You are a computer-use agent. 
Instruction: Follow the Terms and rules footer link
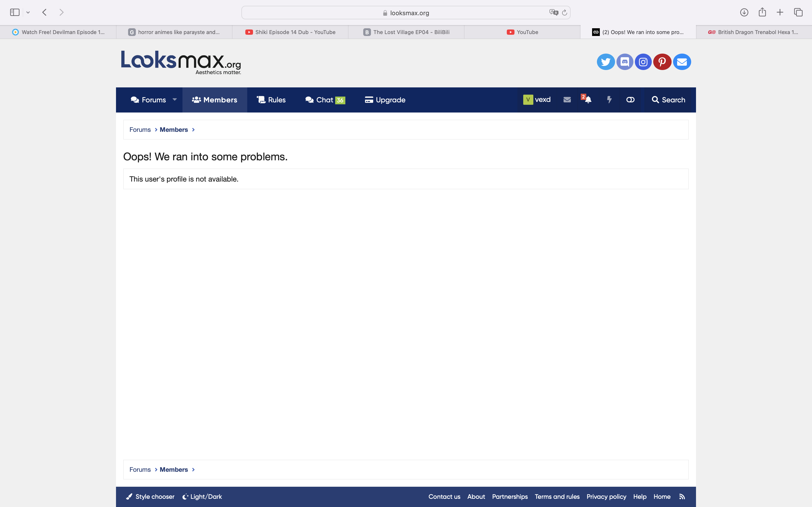coord(557,497)
